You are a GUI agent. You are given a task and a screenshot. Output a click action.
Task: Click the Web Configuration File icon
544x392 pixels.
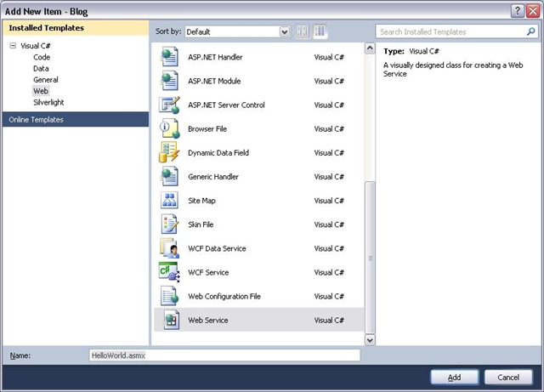click(x=169, y=296)
